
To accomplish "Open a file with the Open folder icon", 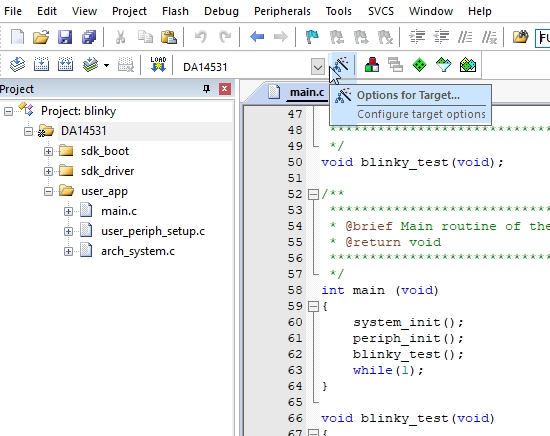I will click(41, 36).
